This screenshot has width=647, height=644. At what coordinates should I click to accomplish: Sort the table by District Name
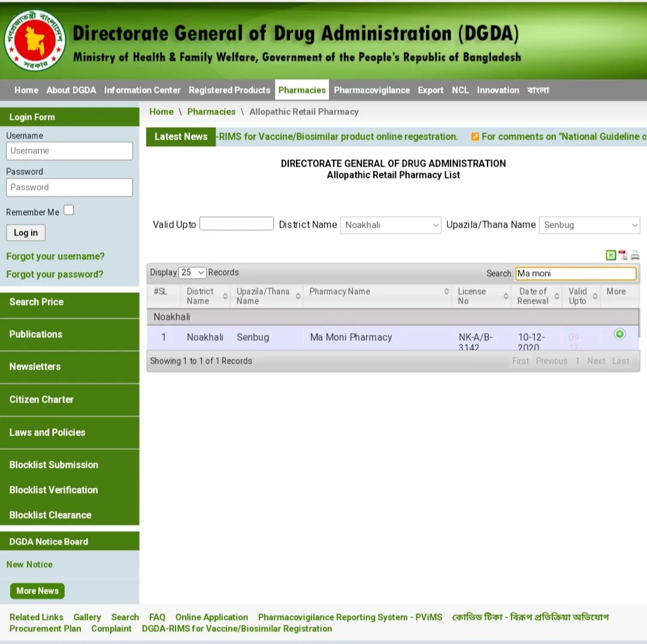(225, 296)
